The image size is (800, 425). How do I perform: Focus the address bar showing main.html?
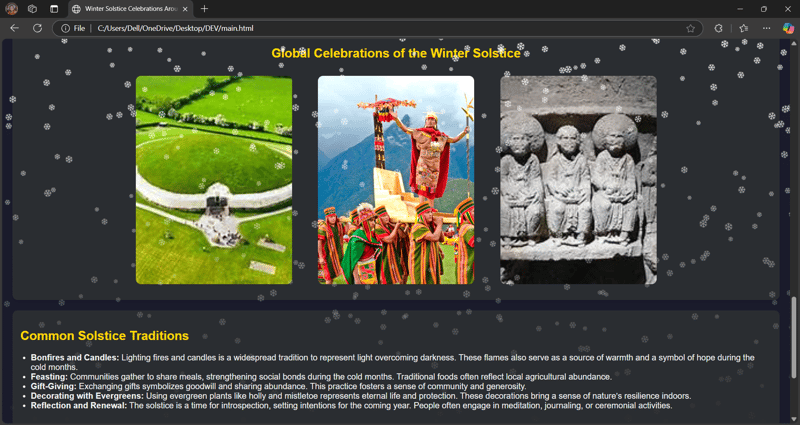pos(378,28)
